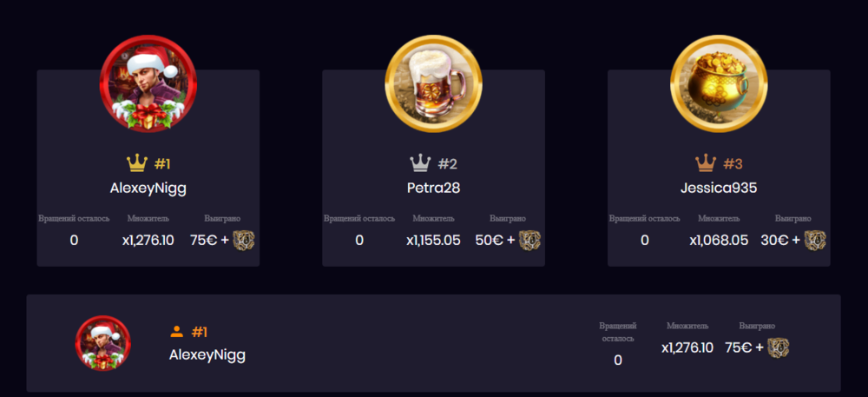This screenshot has width=868, height=397.
Task: Click the AlexeyNigg name in bottom row
Action: [207, 355]
